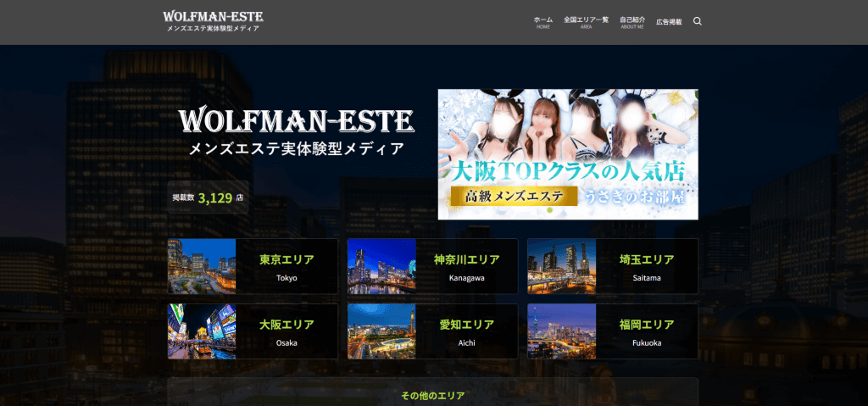Click the Tokyo area photo thumbnail
This screenshot has height=406, width=868.
pyautogui.click(x=202, y=266)
